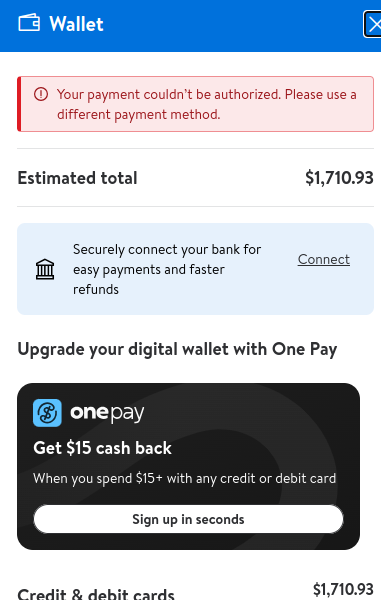Click the Securely connect your bank text
381x600 pixels.
click(x=167, y=269)
